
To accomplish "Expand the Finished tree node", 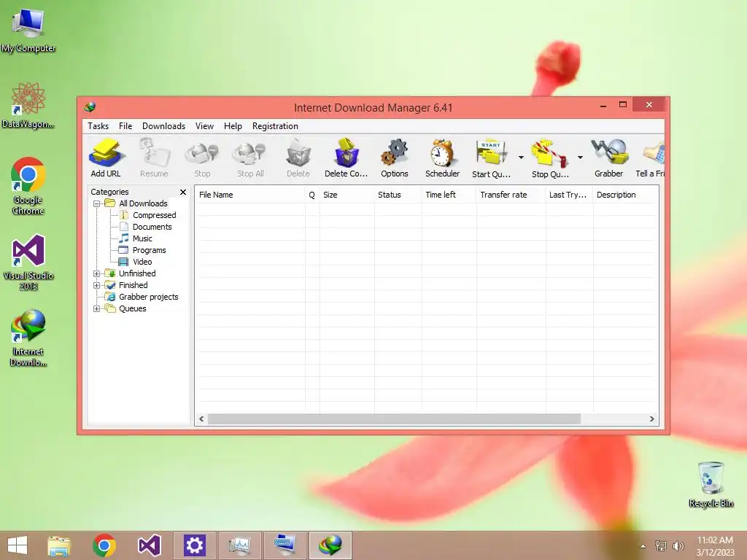I will point(97,285).
